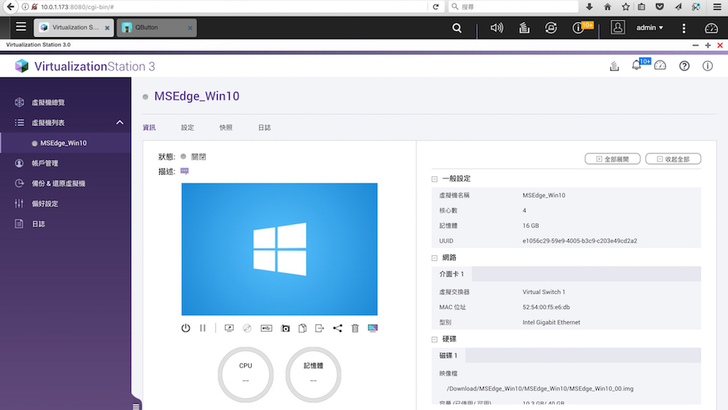This screenshot has height=410, width=728.
Task: Share the VM via share icon
Action: [337, 328]
